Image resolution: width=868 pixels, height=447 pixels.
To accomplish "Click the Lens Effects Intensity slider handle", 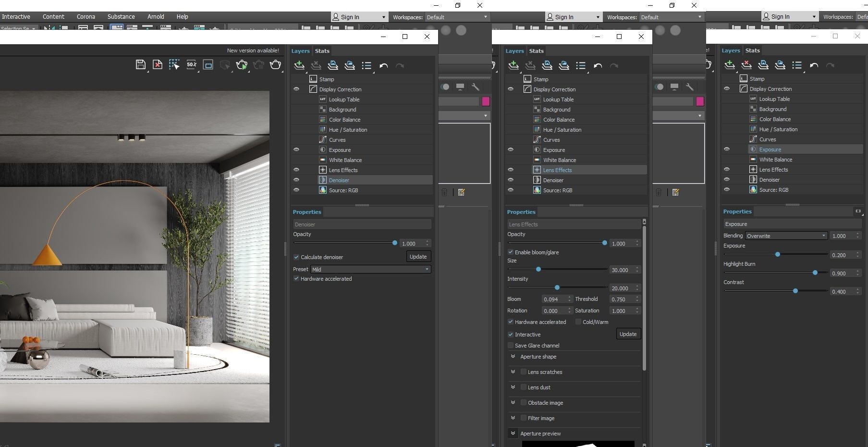I will tap(557, 287).
